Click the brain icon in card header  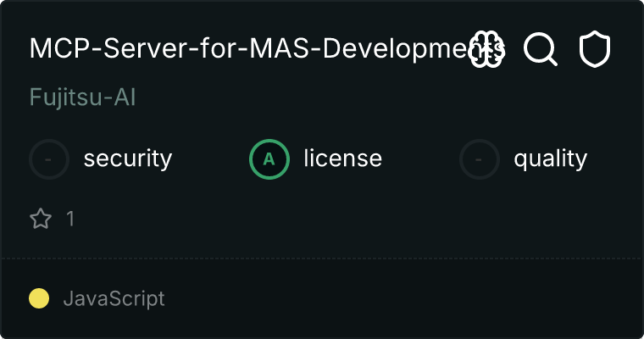486,49
